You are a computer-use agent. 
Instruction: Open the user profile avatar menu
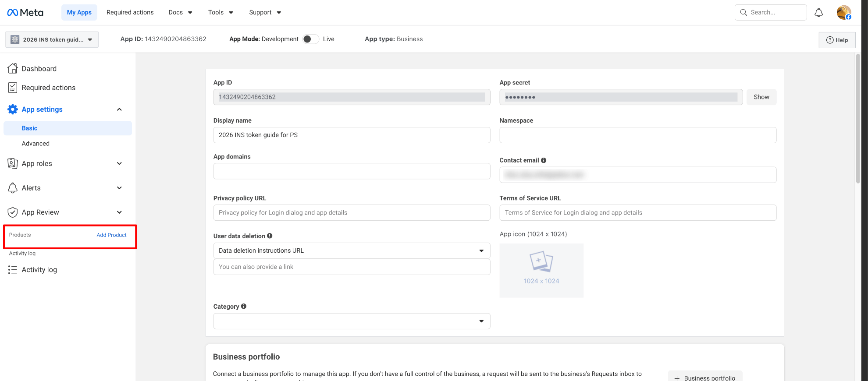(x=843, y=13)
